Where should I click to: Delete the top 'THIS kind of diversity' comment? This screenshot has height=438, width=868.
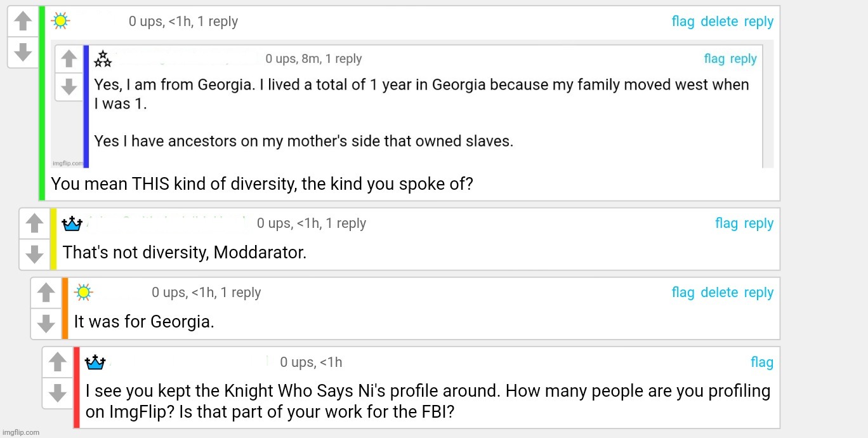pos(719,22)
